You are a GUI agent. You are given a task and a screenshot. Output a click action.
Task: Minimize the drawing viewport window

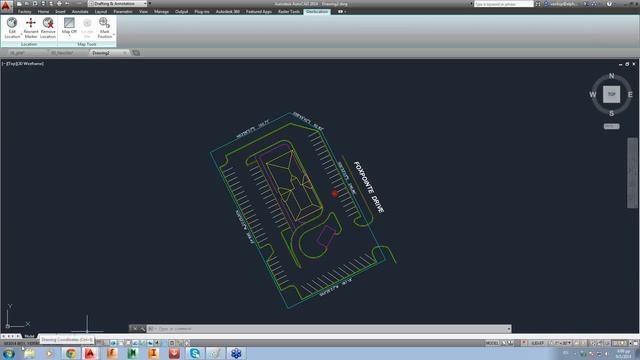[620, 64]
